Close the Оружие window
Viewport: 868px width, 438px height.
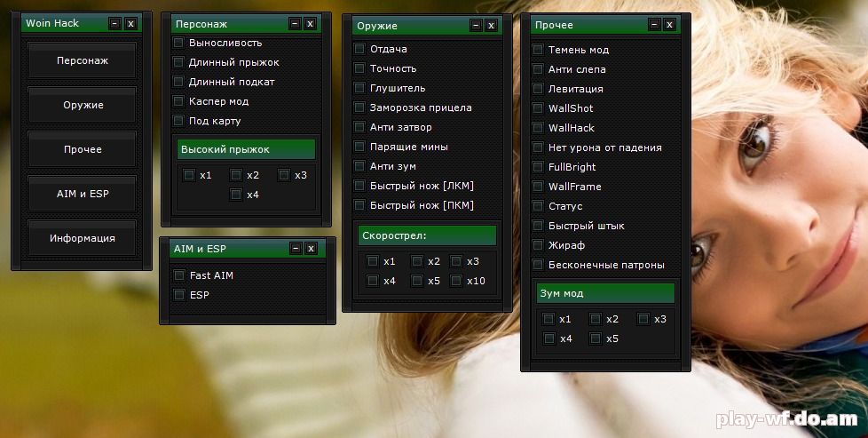click(x=491, y=26)
